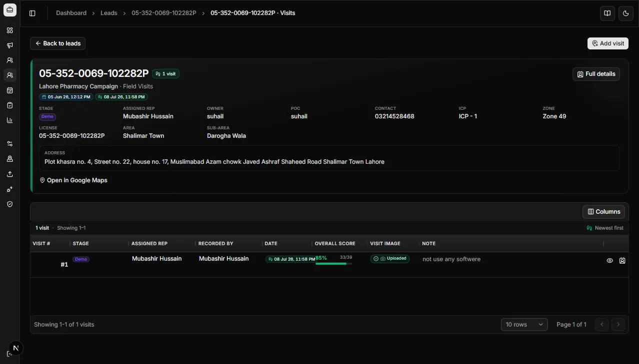Click the Demo badge in visit #1 row
The width and height of the screenshot is (639, 364).
pyautogui.click(x=81, y=259)
